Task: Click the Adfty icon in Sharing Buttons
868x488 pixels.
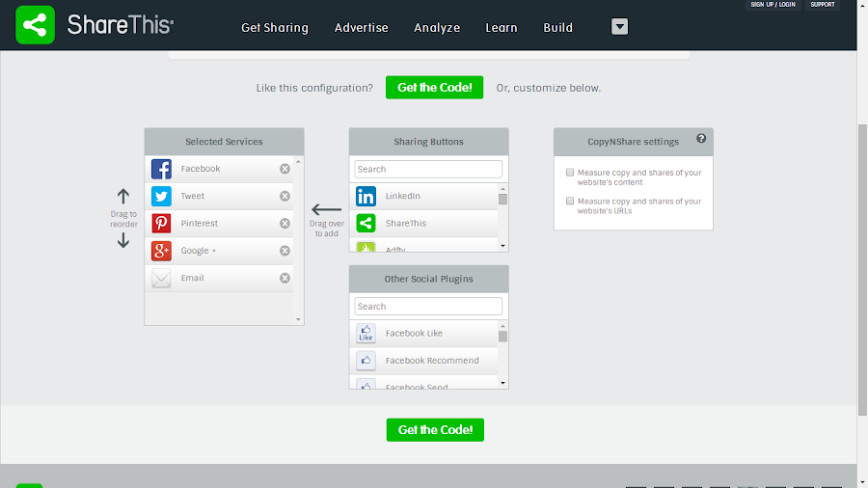Action: (366, 247)
